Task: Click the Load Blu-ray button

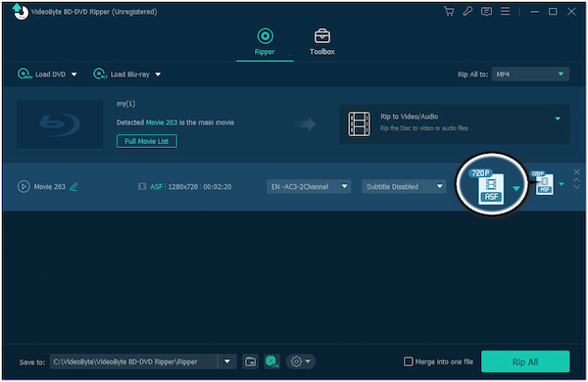Action: click(x=122, y=74)
